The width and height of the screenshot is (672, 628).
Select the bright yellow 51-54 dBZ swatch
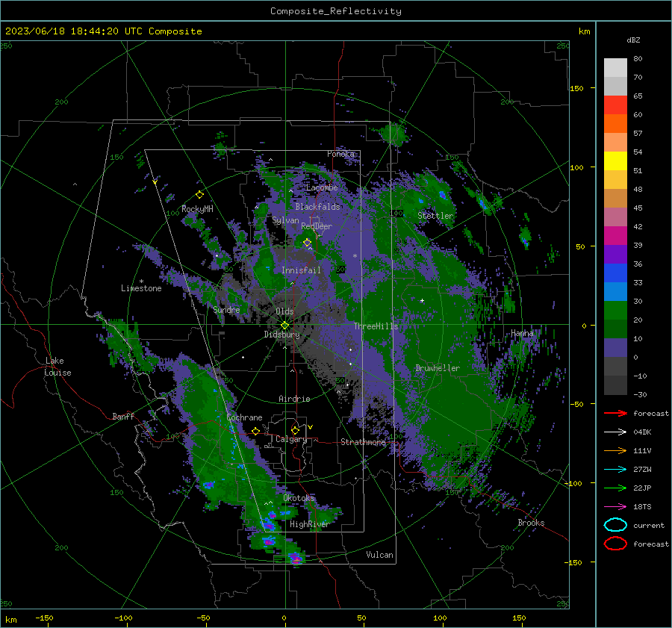(615, 161)
